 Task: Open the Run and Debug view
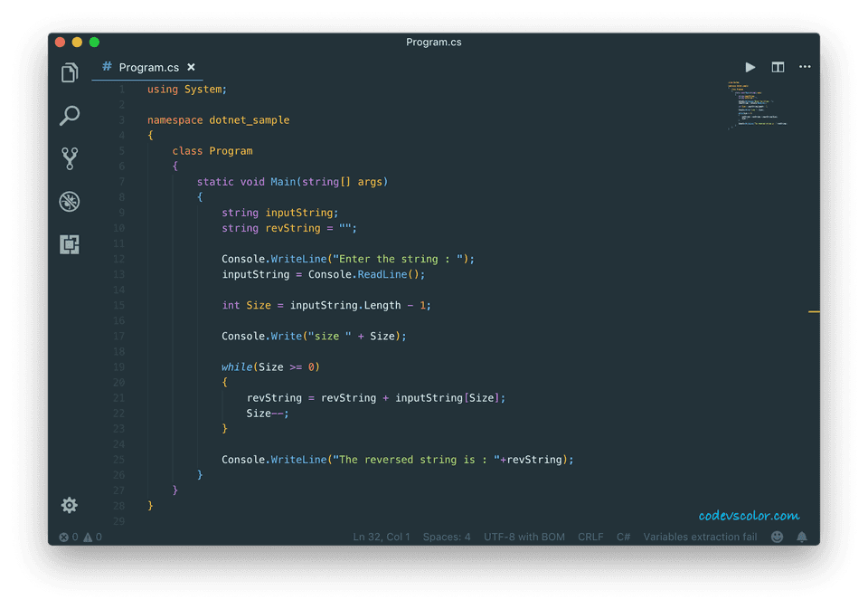(x=70, y=202)
